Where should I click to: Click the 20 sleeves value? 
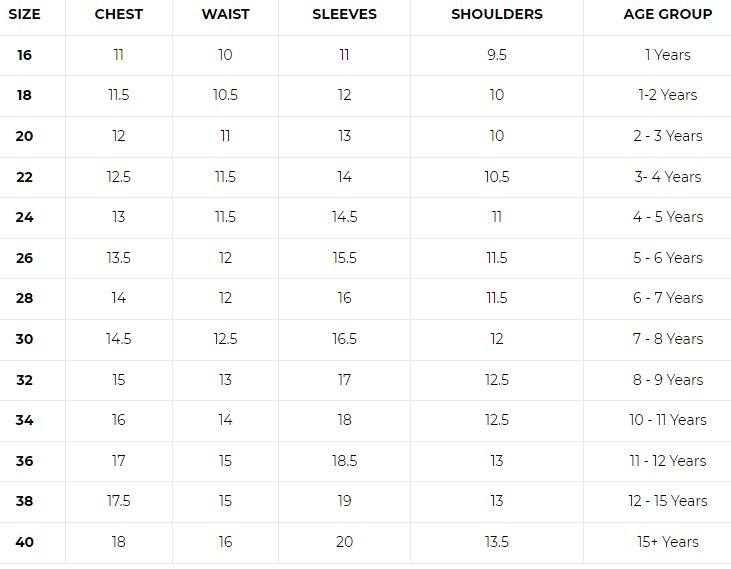pos(344,542)
